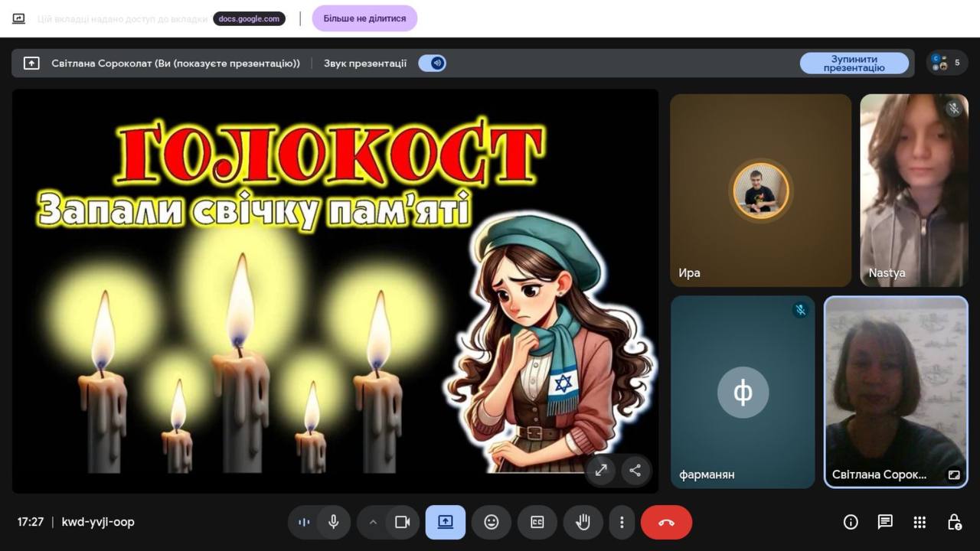Open more options three-dot menu
This screenshot has width=980, height=551.
click(x=622, y=522)
